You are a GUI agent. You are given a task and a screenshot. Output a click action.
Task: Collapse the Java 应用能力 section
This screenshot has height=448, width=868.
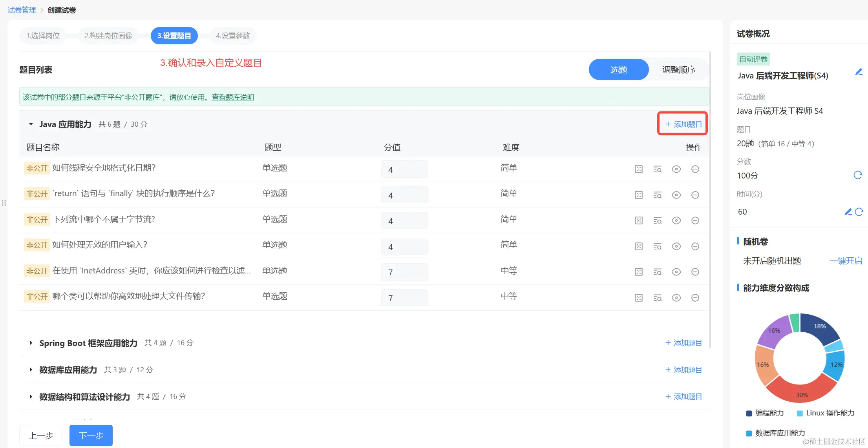click(x=31, y=124)
